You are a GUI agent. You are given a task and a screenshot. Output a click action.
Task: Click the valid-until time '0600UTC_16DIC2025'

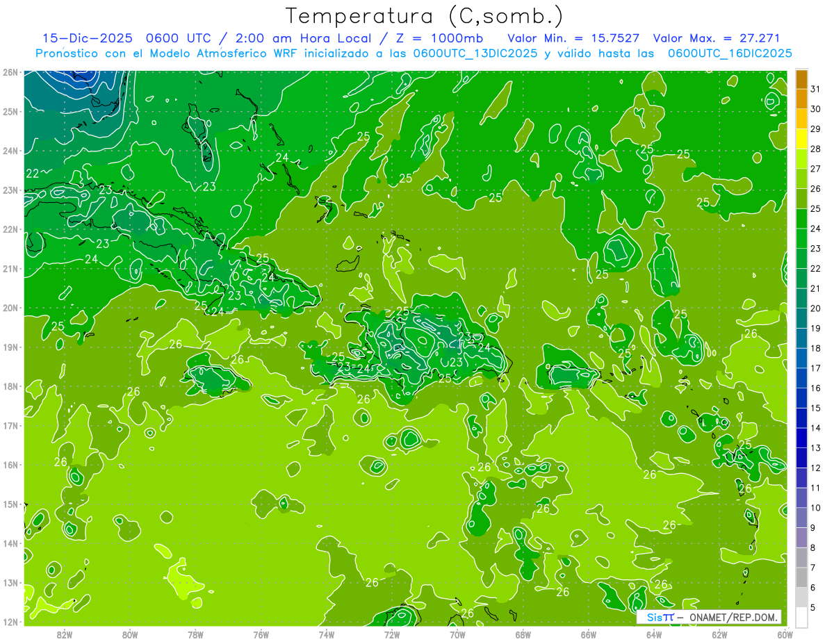pos(730,53)
